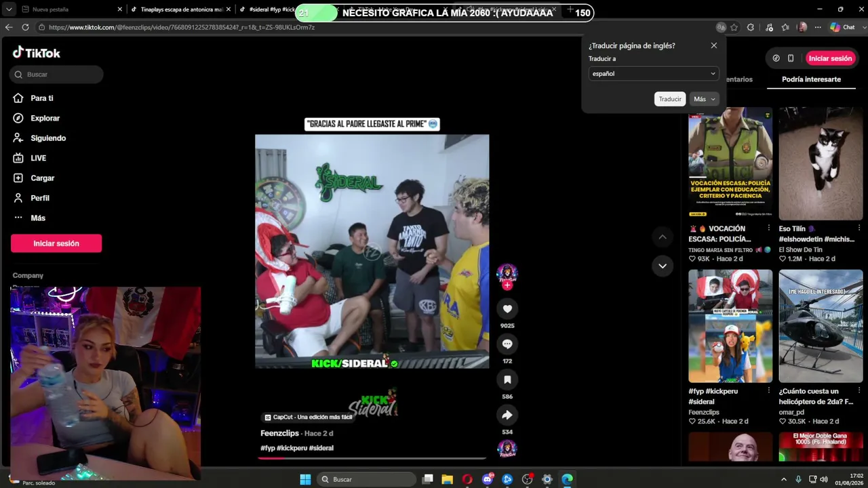Go to the next video arrow
868x488 pixels.
pyautogui.click(x=663, y=266)
